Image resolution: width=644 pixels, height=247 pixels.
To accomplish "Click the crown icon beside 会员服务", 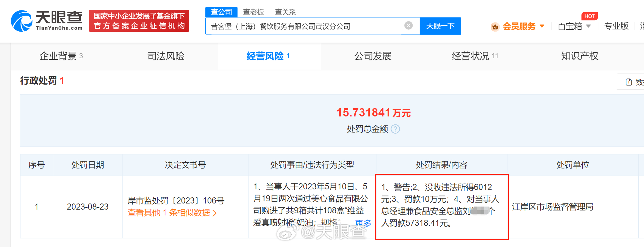I will click(495, 27).
